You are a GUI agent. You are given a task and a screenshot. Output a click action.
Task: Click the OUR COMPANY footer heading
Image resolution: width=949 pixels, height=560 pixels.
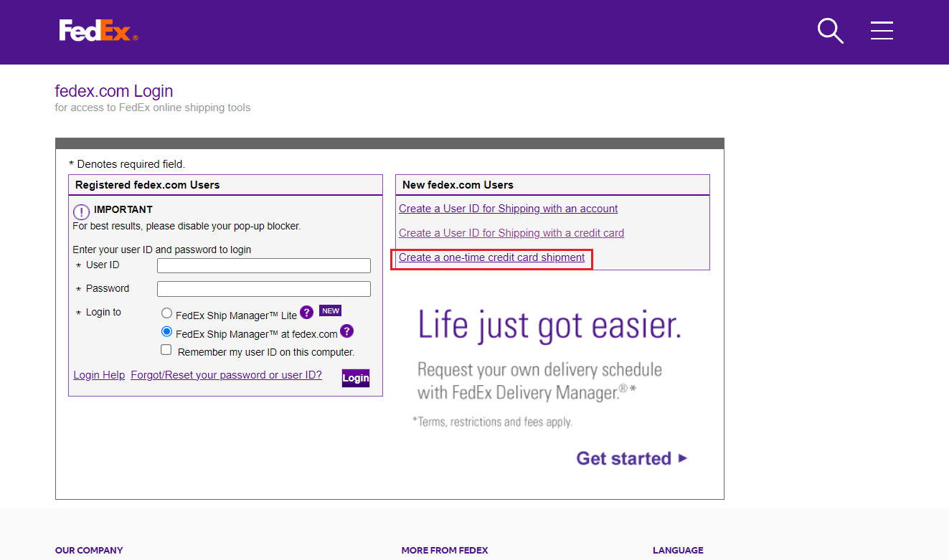click(x=89, y=551)
